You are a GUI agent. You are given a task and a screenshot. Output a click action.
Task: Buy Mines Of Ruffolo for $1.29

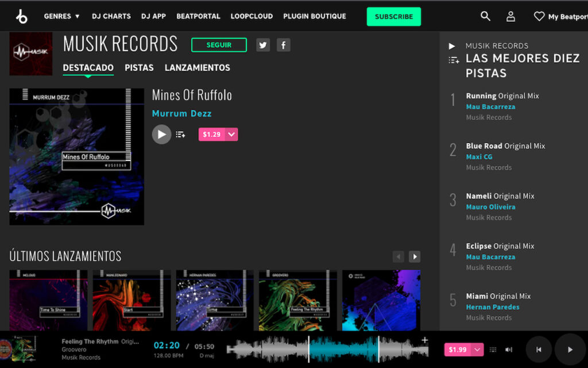tap(211, 135)
